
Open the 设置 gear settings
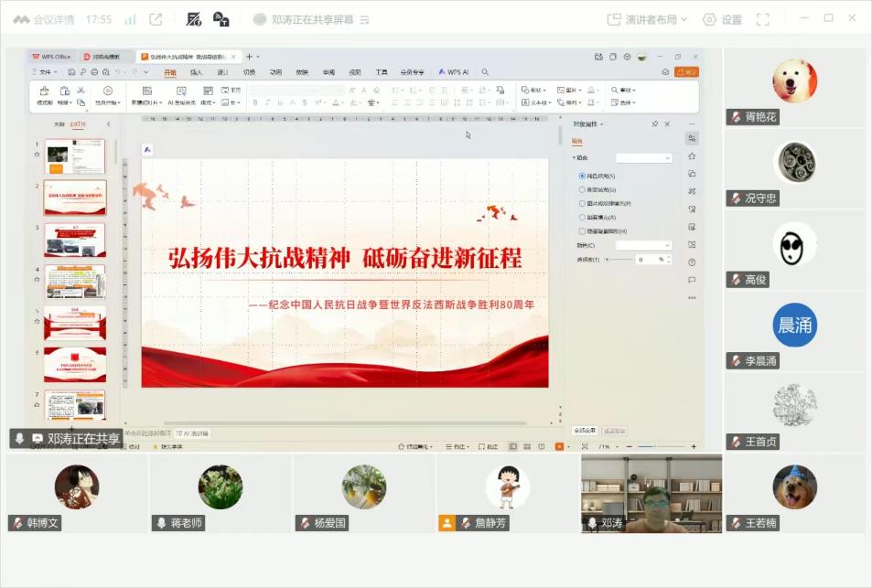click(x=722, y=19)
